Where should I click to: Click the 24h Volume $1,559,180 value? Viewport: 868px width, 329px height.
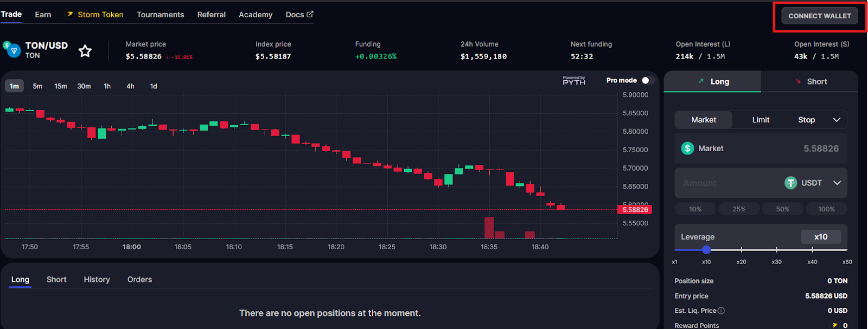483,56
